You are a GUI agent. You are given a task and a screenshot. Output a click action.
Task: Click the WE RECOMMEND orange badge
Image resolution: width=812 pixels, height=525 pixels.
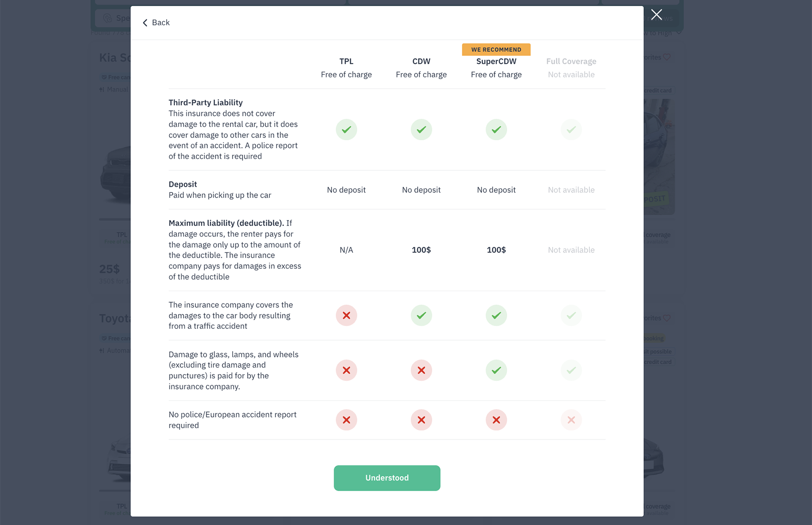pos(496,50)
